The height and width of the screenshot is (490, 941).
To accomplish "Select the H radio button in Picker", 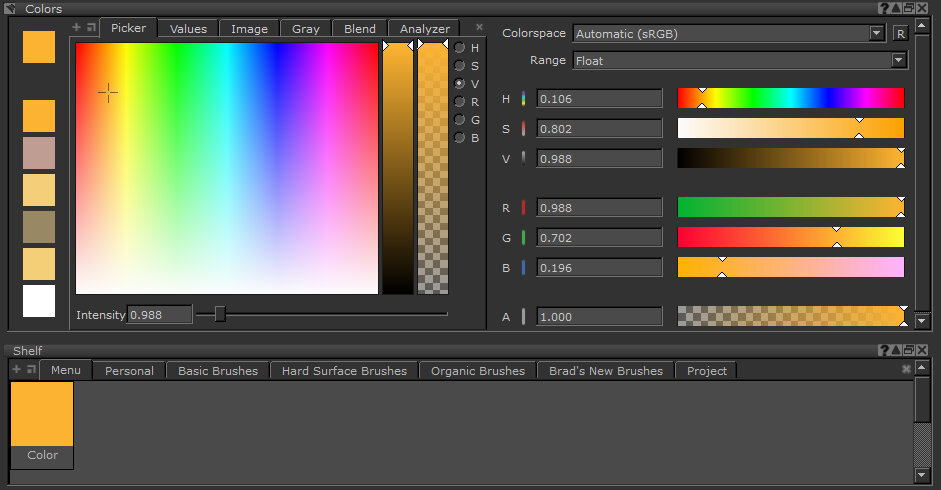I will click(x=460, y=48).
